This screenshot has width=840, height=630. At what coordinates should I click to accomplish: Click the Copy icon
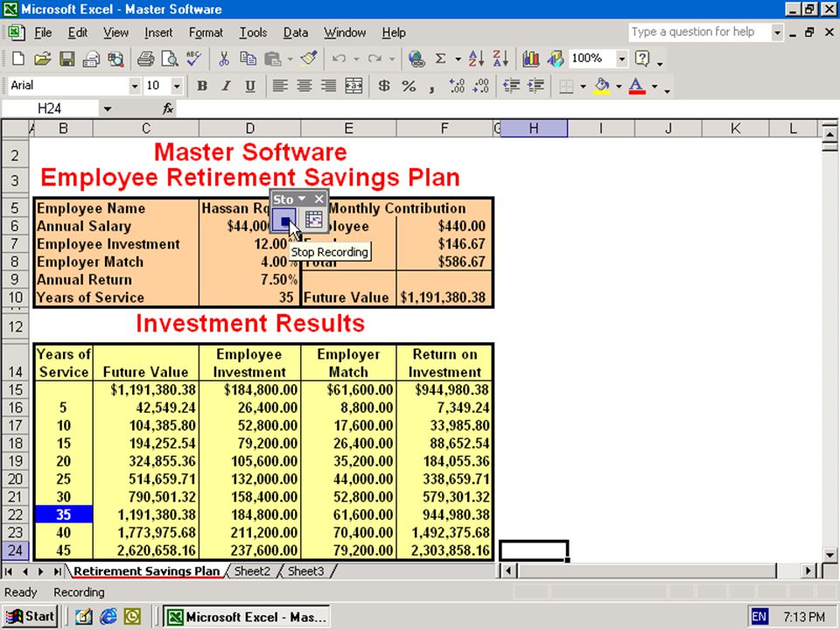click(x=248, y=59)
